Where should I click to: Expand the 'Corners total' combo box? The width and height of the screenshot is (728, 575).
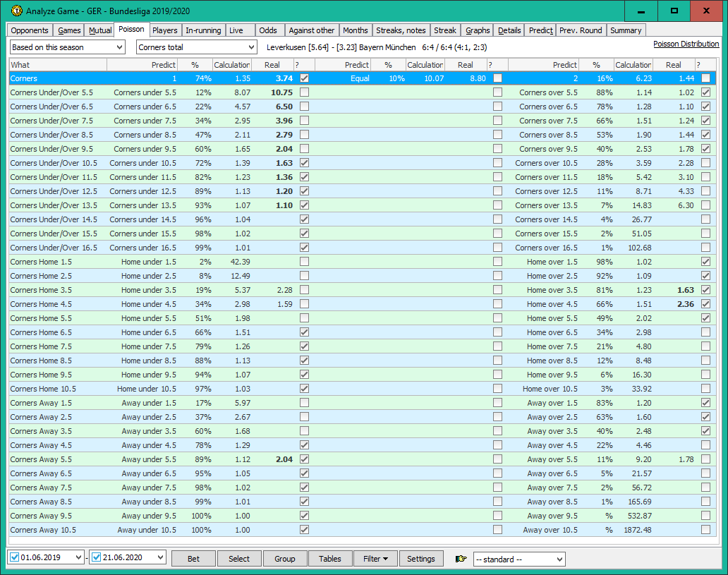point(196,47)
